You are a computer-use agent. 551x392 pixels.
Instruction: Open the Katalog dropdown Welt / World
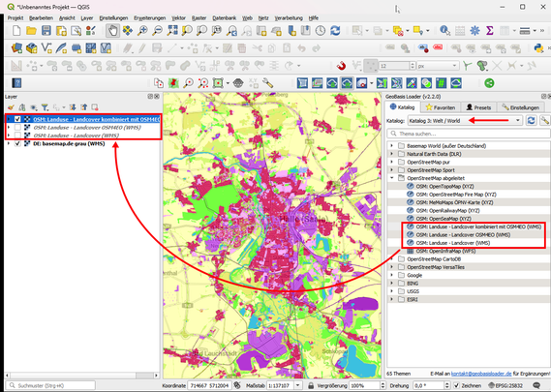point(465,120)
